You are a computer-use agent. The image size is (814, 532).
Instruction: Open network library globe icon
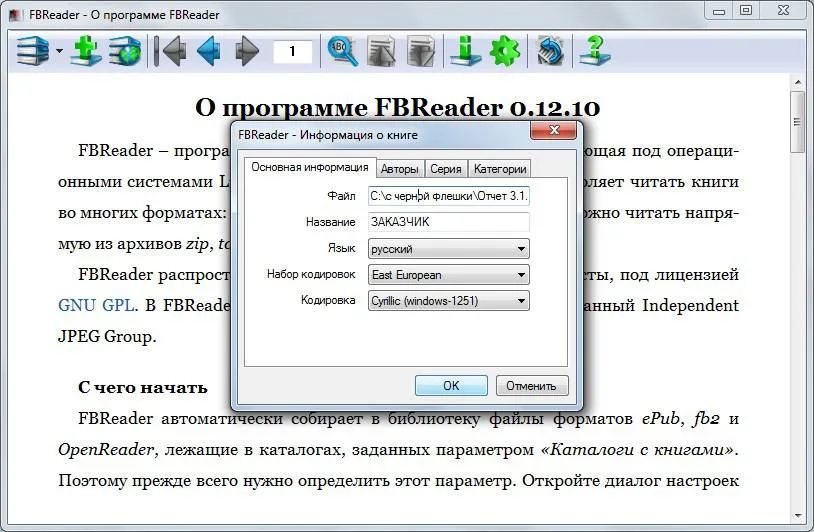click(125, 51)
